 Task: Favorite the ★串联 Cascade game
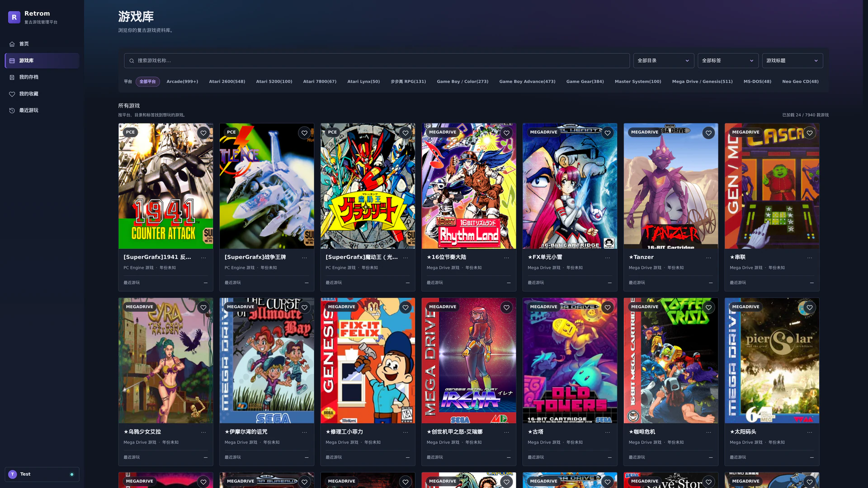point(810,133)
